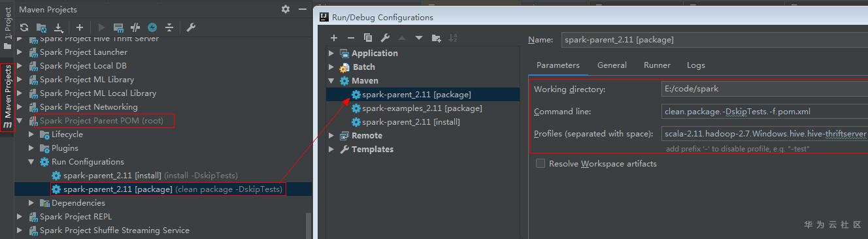
Task: Click the Working directory field
Action: [765, 89]
